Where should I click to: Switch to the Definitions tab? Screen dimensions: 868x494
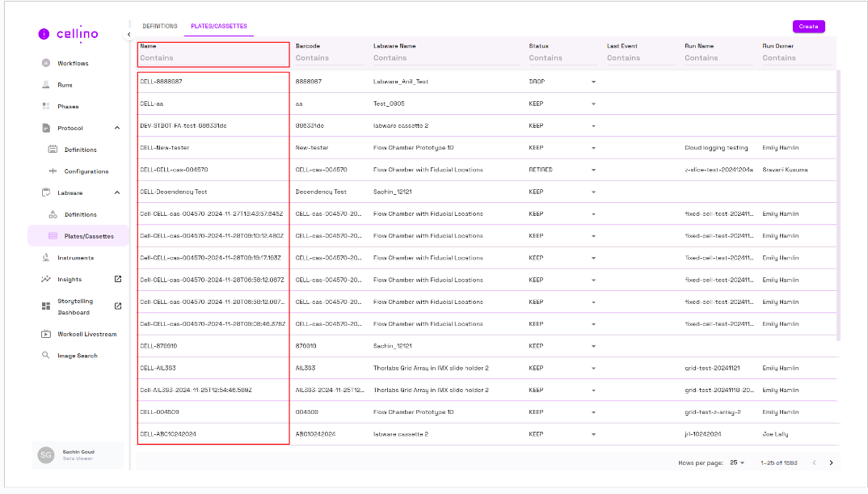(x=159, y=27)
